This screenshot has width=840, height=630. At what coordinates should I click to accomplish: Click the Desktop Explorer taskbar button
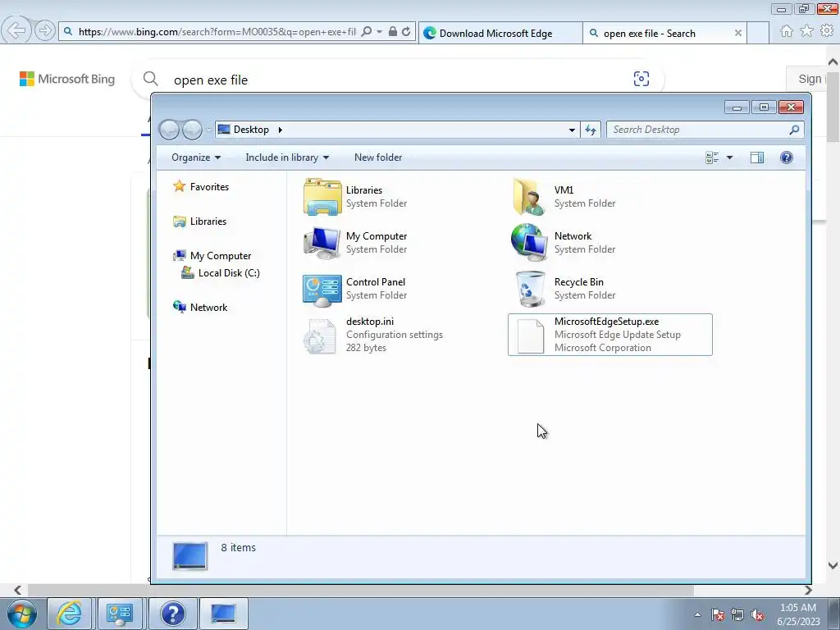(223, 614)
